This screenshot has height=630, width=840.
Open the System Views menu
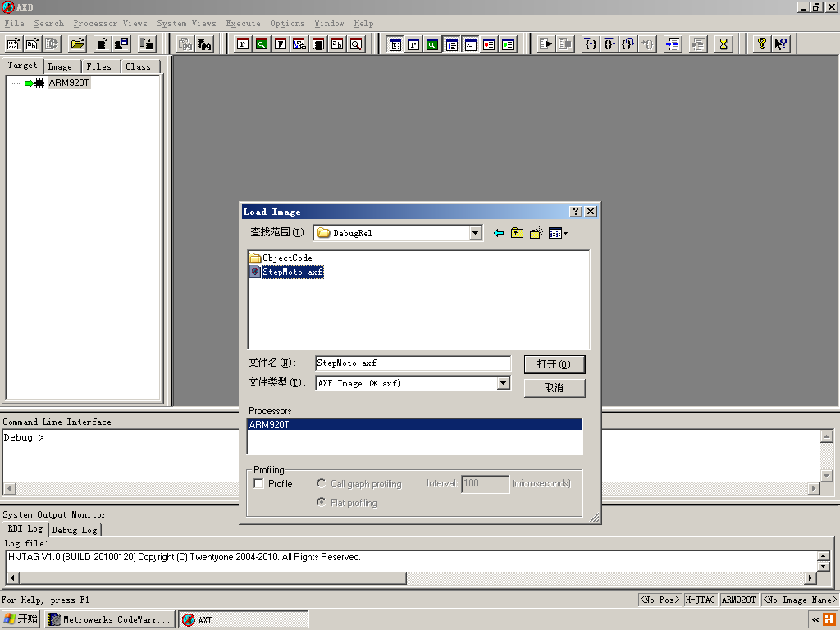(186, 23)
